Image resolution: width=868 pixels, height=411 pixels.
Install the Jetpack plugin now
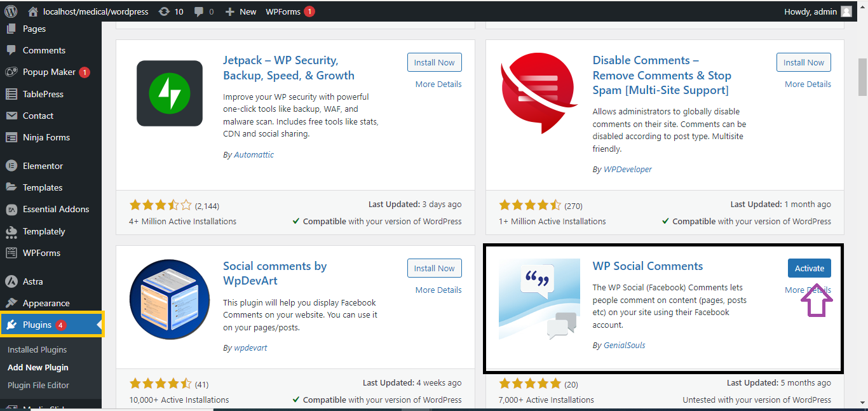tap(434, 62)
